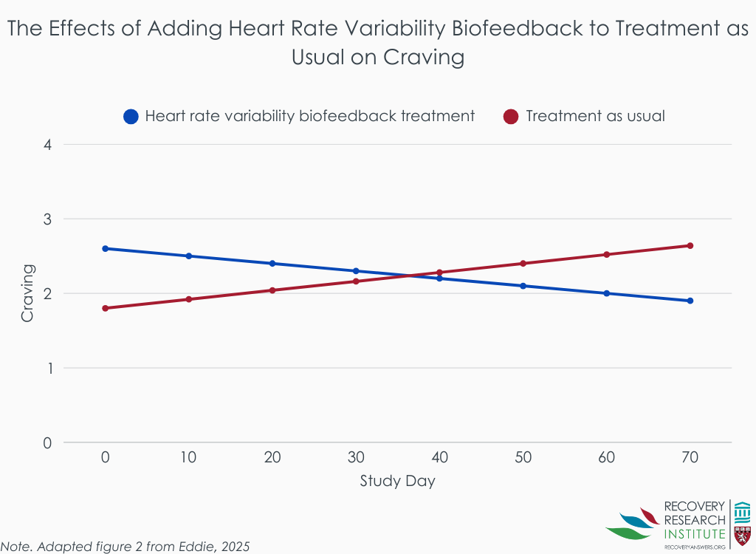Image resolution: width=756 pixels, height=554 pixels.
Task: Click the red Treatment as usual legend circle
Action: click(x=511, y=117)
